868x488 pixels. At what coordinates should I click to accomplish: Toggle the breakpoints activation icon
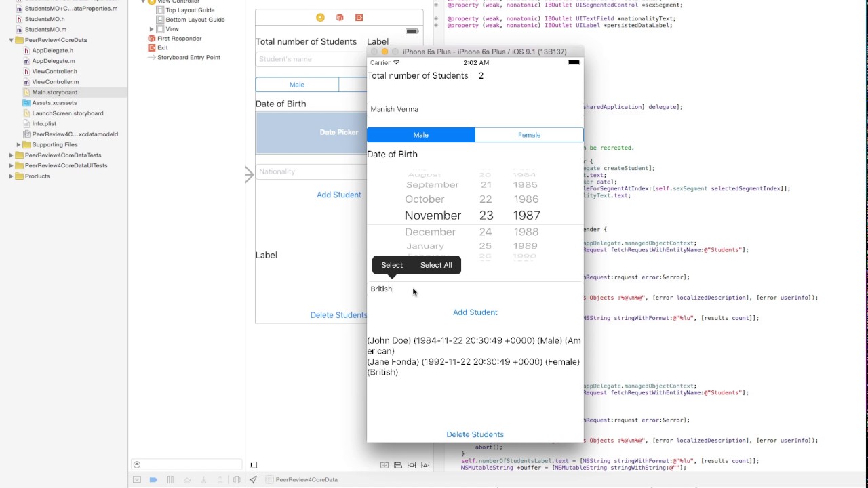tap(153, 479)
